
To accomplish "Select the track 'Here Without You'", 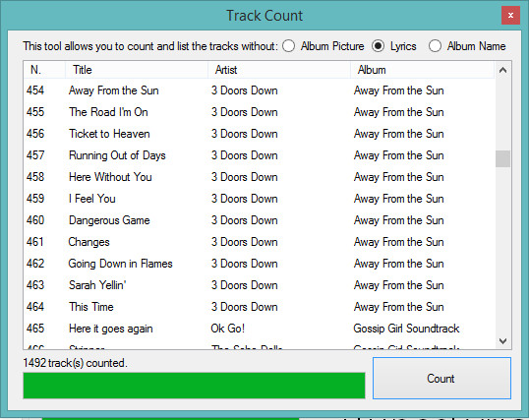I will point(110,177).
